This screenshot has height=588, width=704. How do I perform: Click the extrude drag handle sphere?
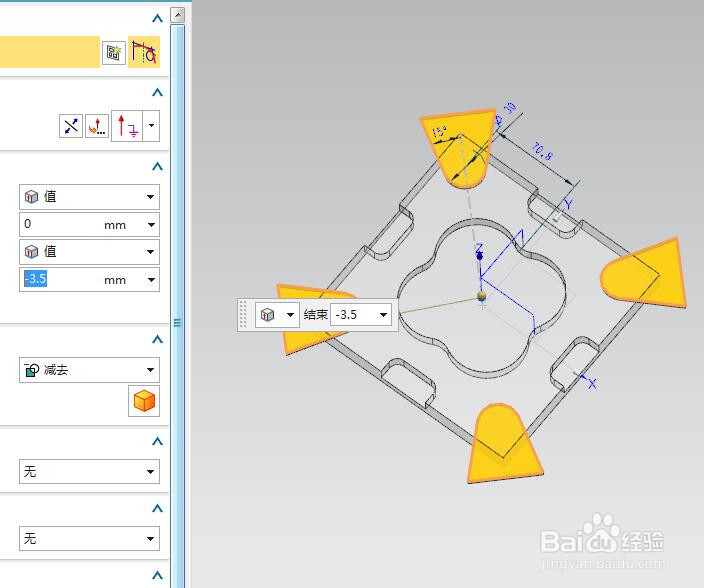481,296
